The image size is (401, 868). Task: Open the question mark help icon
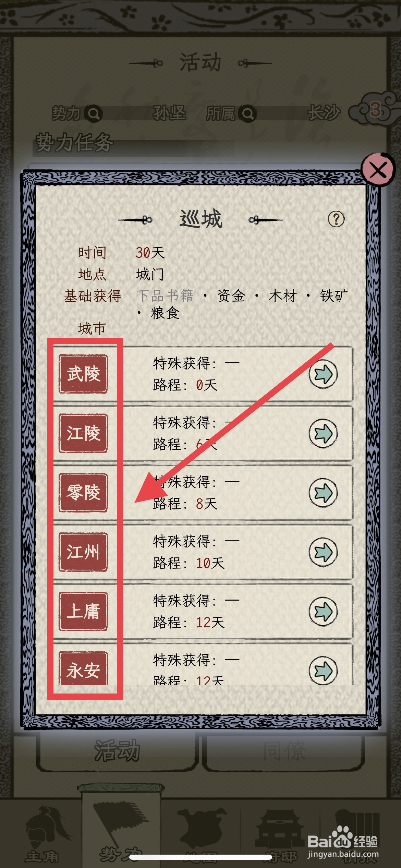click(336, 219)
